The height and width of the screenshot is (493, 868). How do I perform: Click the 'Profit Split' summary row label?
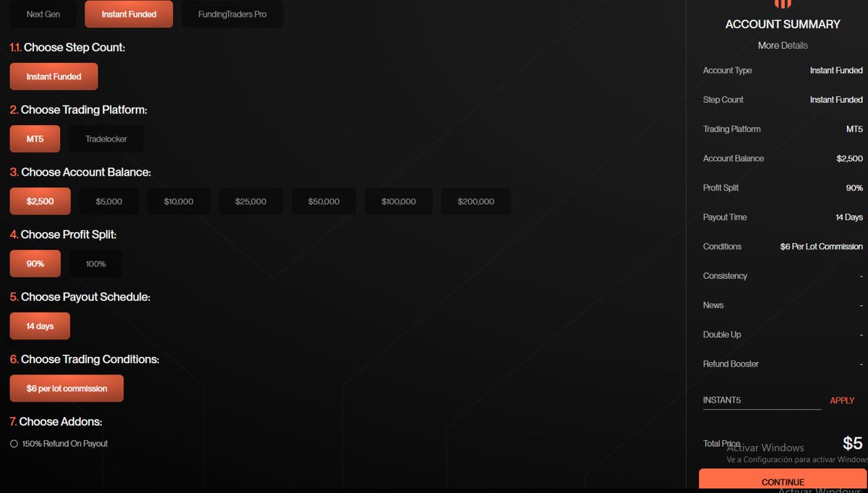[723, 188]
